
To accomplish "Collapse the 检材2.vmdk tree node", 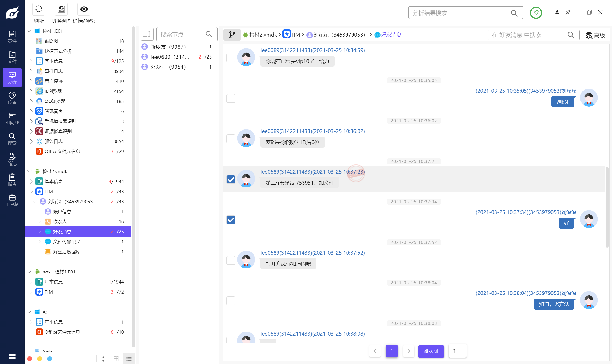I will pyautogui.click(x=29, y=171).
